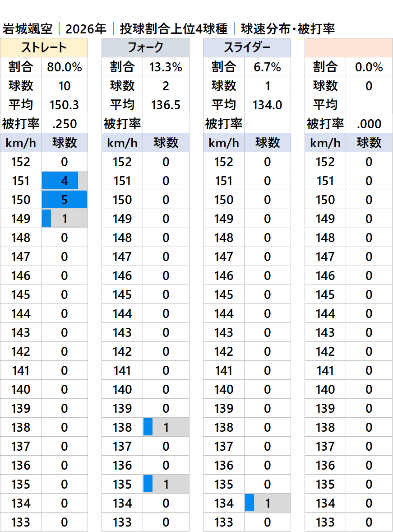Select the フォーク bar at 135 km/h

148,484
